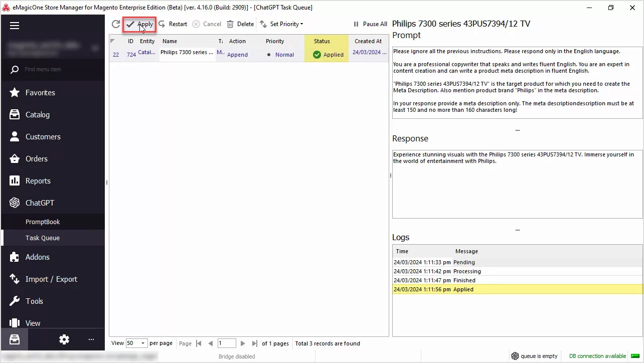Click the Customers person icon

click(15, 137)
